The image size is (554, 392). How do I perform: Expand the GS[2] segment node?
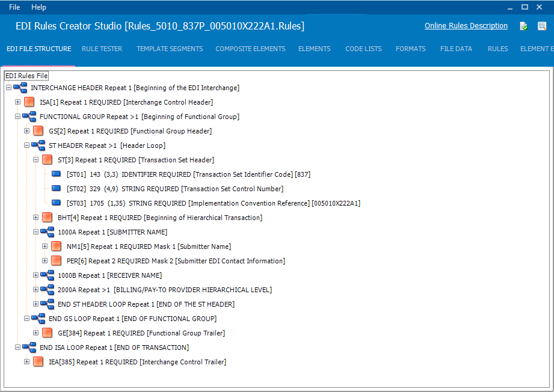27,131
